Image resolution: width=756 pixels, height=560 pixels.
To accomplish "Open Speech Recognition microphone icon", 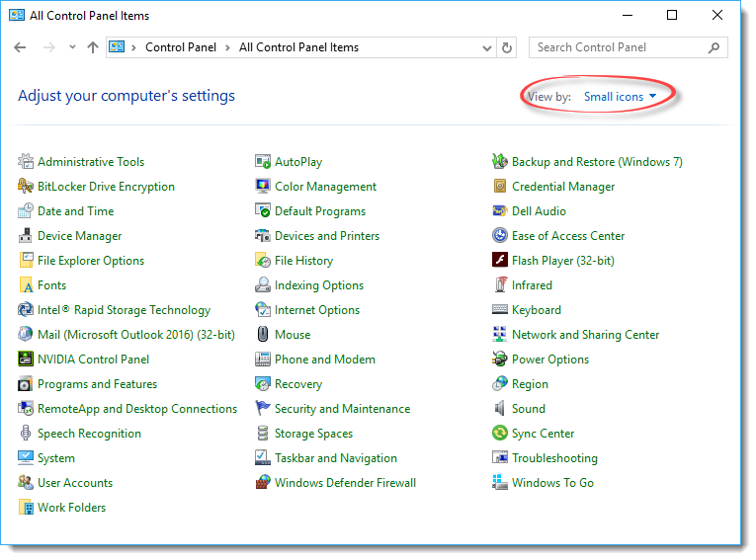I will tap(26, 433).
